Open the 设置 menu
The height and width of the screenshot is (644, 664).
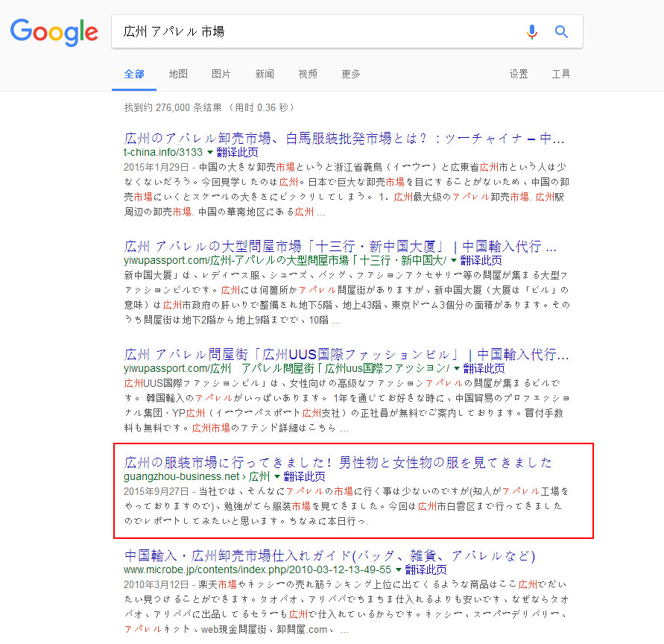tap(519, 74)
